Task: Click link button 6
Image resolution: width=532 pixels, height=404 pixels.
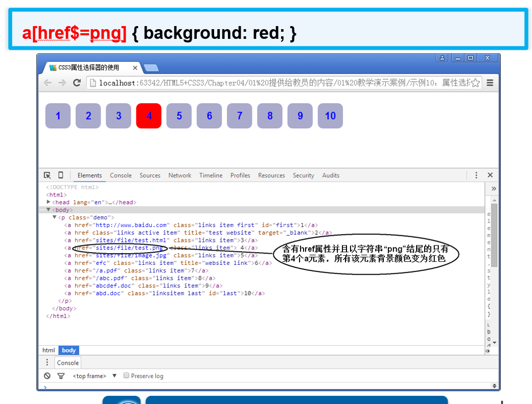Action: [x=210, y=116]
